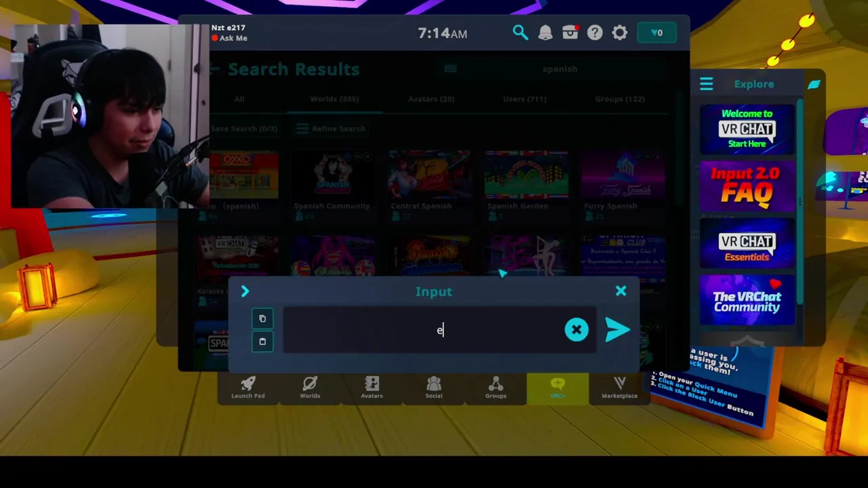This screenshot has height=488, width=868.
Task: Click the Nzt e217 username
Action: (x=228, y=28)
